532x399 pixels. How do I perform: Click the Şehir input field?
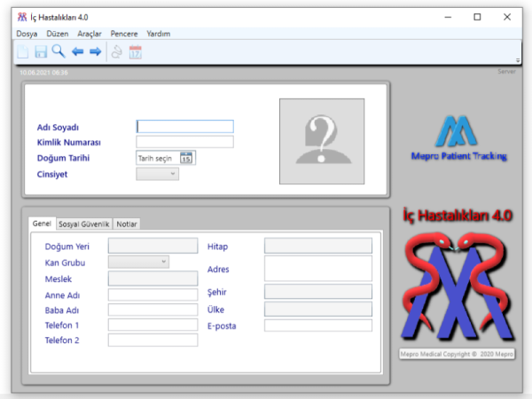pos(318,292)
